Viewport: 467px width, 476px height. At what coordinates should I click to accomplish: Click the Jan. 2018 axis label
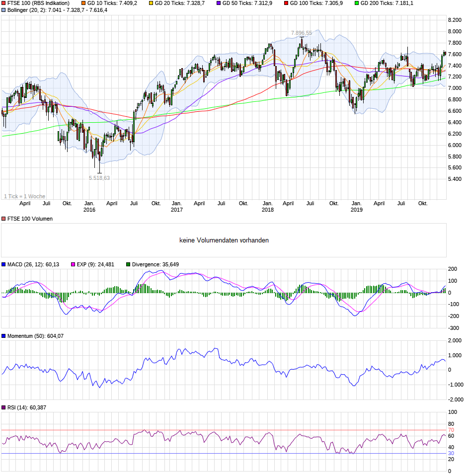(267, 206)
